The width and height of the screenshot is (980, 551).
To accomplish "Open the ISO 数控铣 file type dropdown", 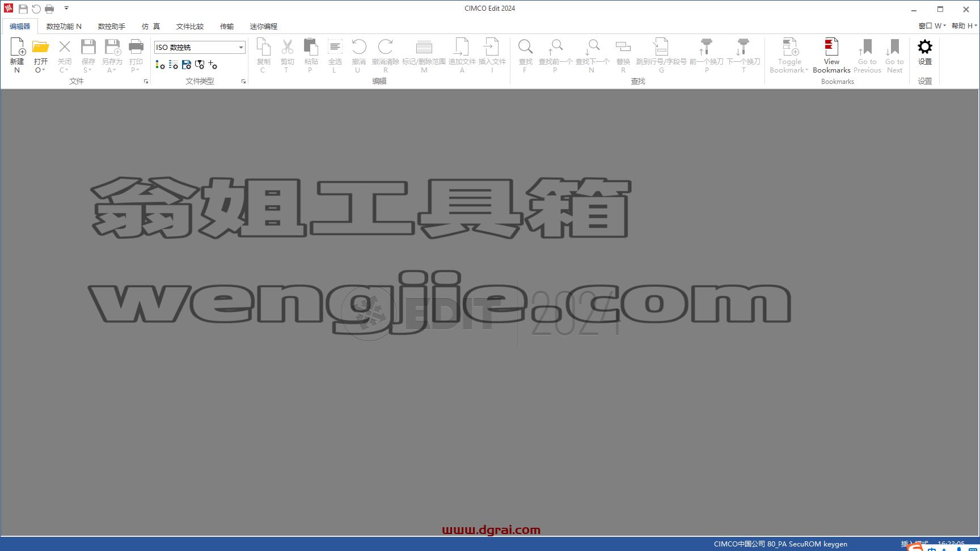I will 240,48.
